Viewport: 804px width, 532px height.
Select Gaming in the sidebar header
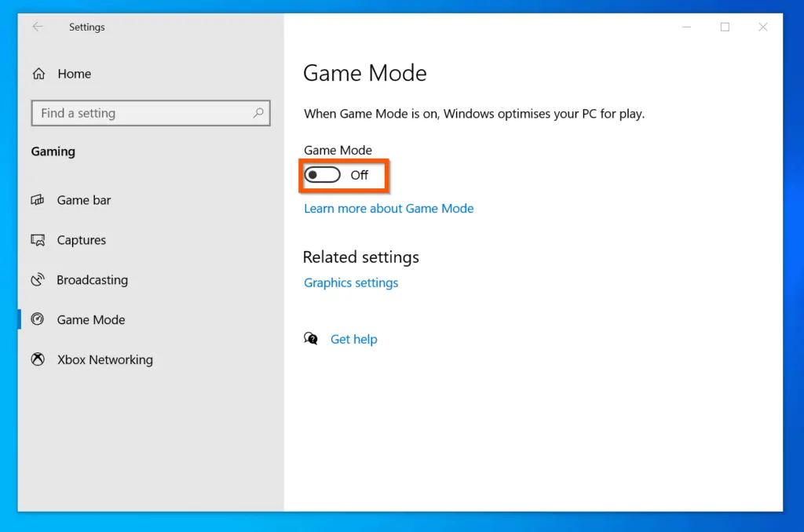pyautogui.click(x=53, y=151)
